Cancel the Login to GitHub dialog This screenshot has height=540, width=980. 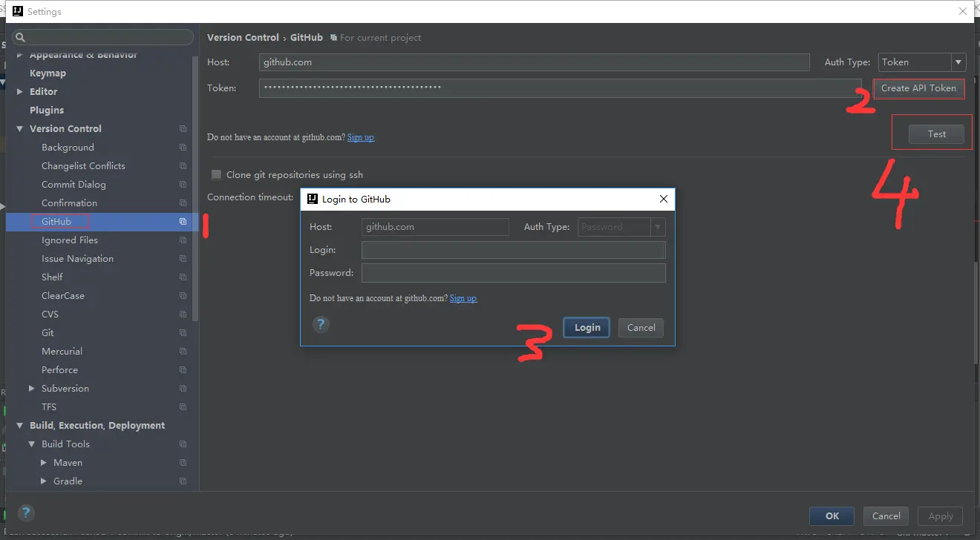(641, 328)
